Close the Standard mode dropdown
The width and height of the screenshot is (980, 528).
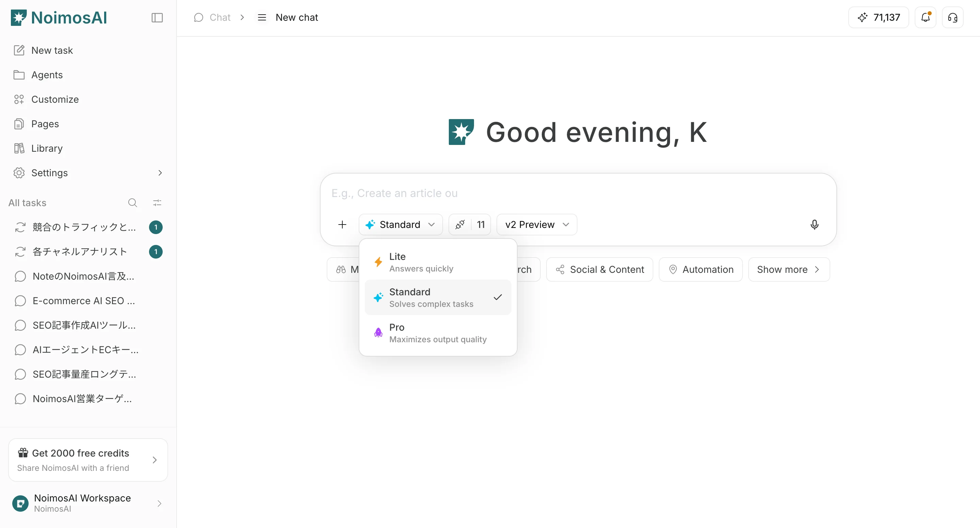coord(400,225)
